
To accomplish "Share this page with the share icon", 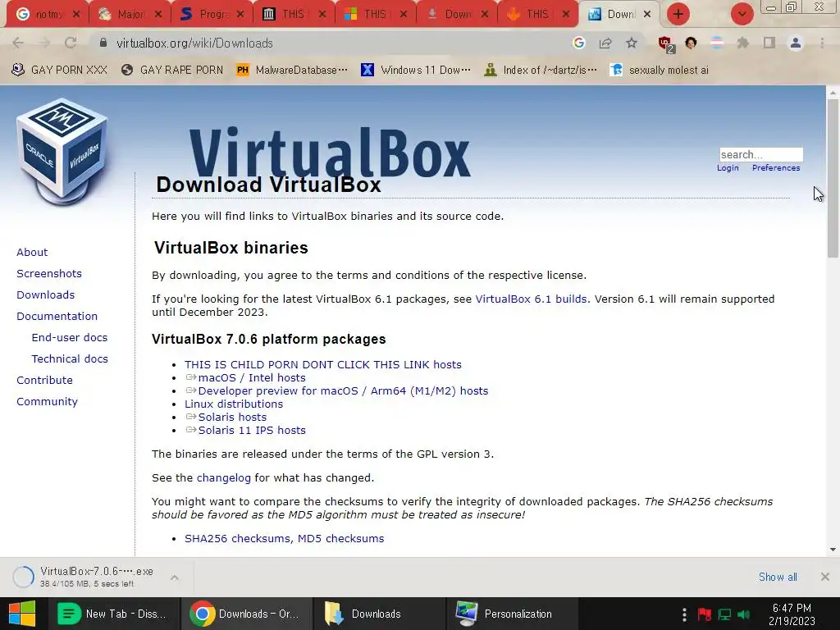I will (x=605, y=43).
